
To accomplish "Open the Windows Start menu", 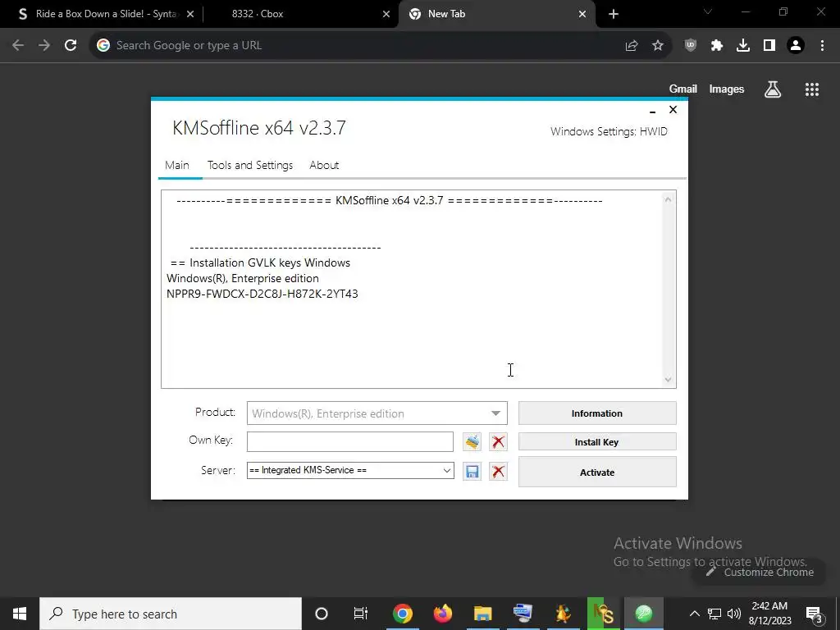I will [20, 614].
